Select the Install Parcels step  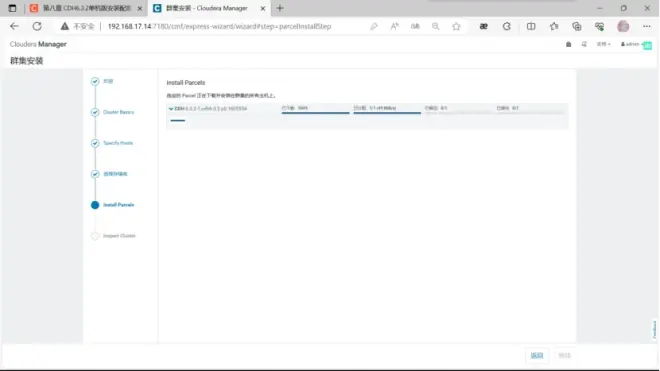[118, 205]
